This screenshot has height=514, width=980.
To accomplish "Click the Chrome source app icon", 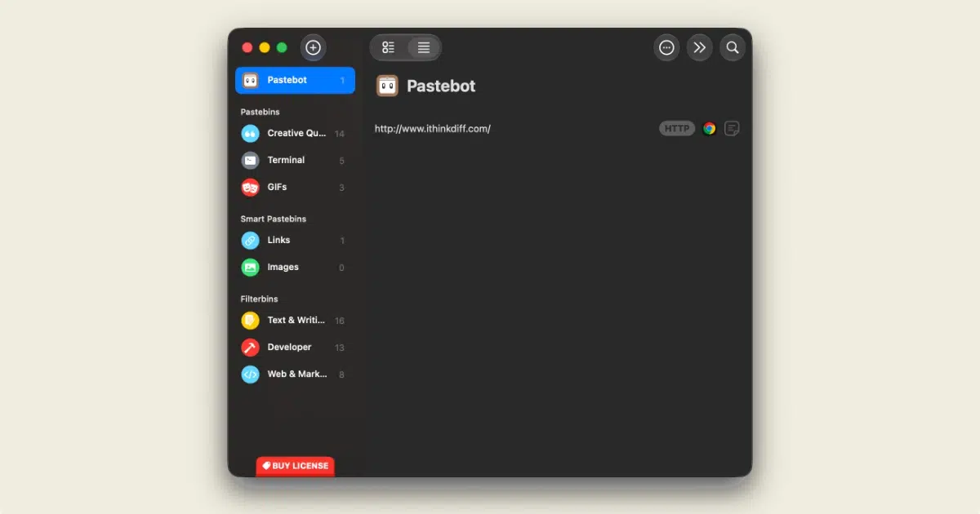I will (x=709, y=128).
